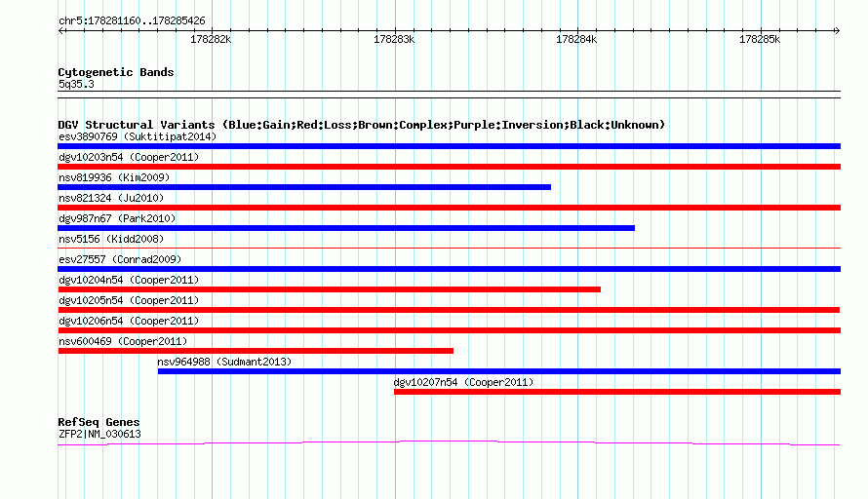Viewport: 868px width, 499px height.
Task: Click the ZFP2|NM_030613 gene label
Action: coord(99,435)
